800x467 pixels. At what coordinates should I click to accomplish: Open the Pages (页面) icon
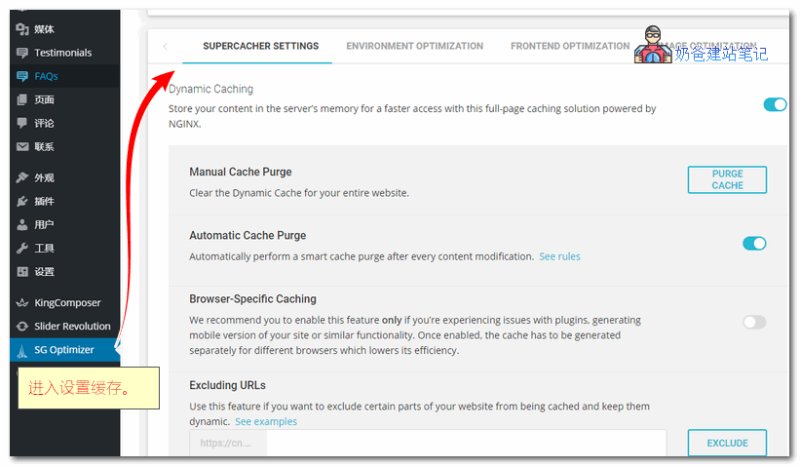pos(22,100)
